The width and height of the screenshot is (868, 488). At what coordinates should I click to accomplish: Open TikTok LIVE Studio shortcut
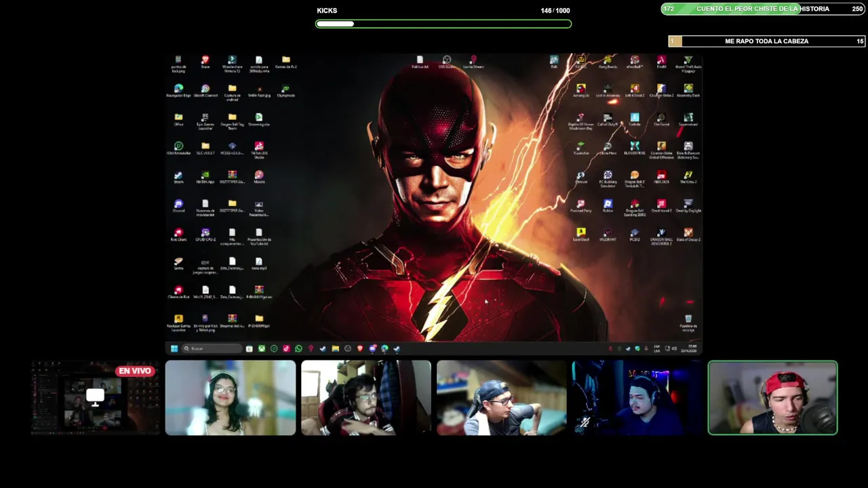click(x=259, y=149)
